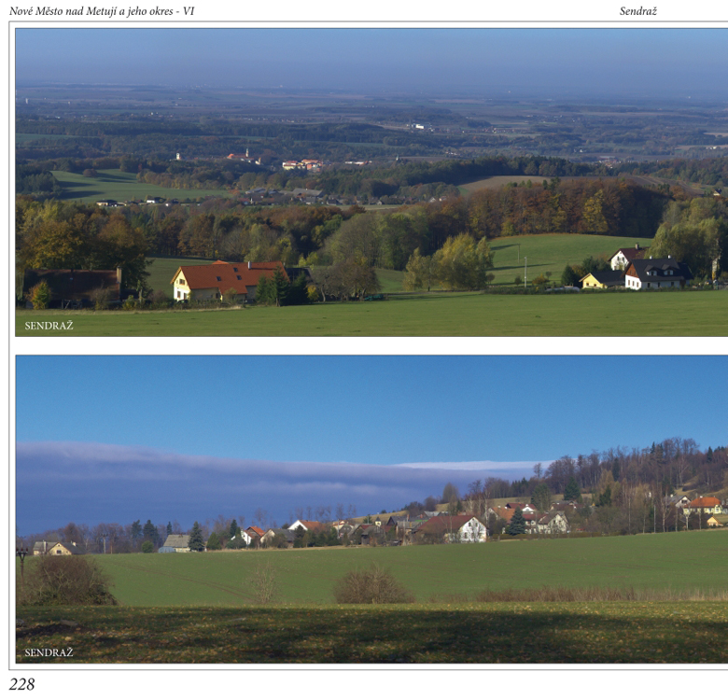Screen dimensions: 728x700
Task: Select the page number "228"
Action: point(21,684)
